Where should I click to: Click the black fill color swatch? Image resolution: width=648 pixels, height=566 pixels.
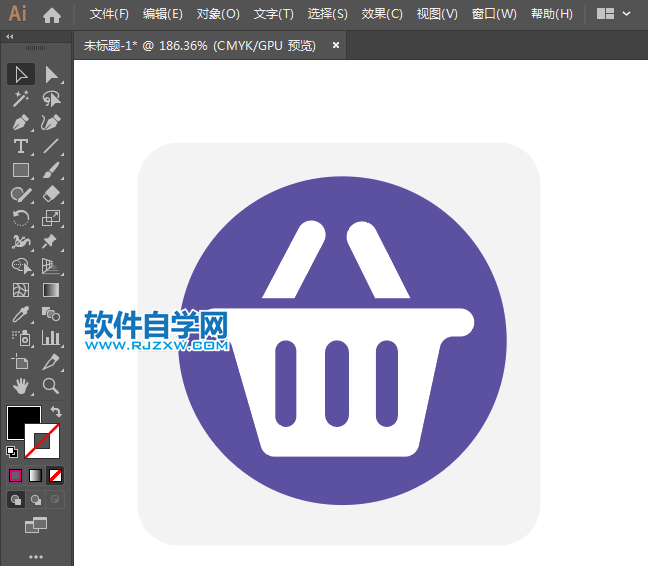tap(21, 420)
